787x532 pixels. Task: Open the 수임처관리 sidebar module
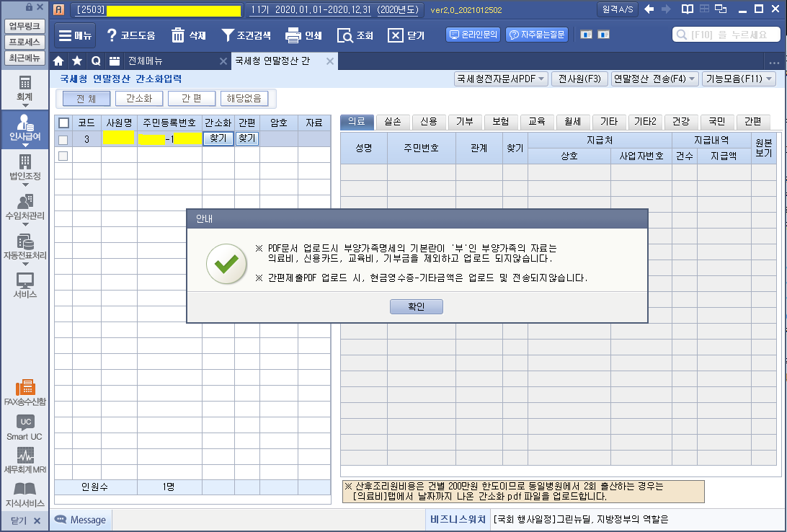click(x=25, y=209)
